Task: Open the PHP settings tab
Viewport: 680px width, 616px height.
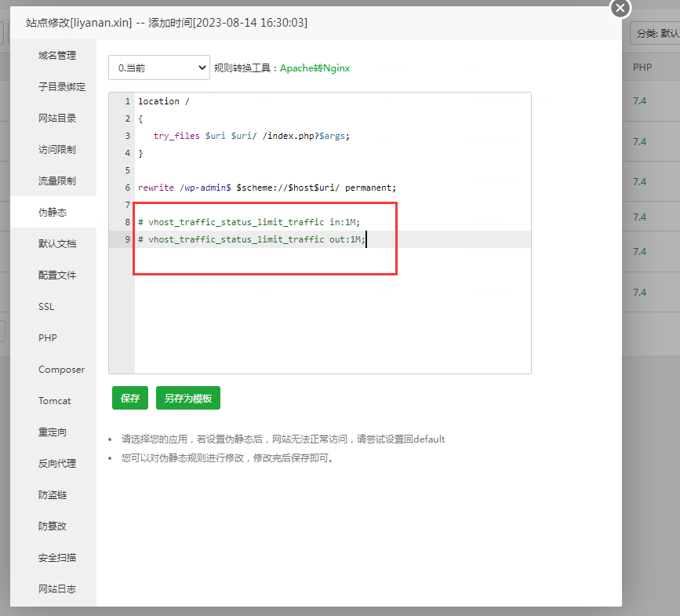Action: (48, 338)
